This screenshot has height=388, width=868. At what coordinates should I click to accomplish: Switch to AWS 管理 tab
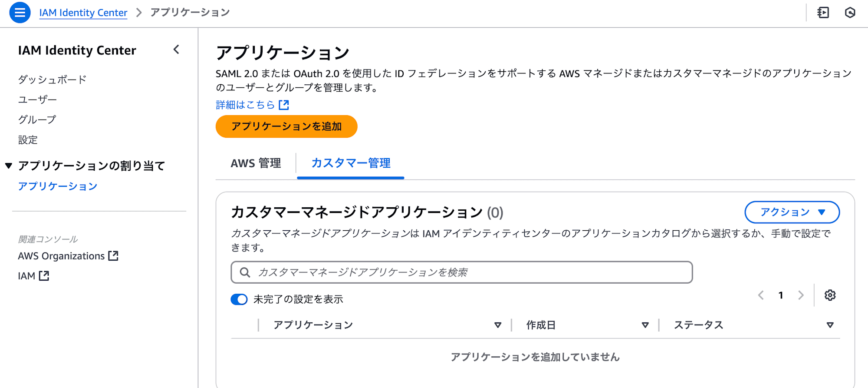point(256,163)
